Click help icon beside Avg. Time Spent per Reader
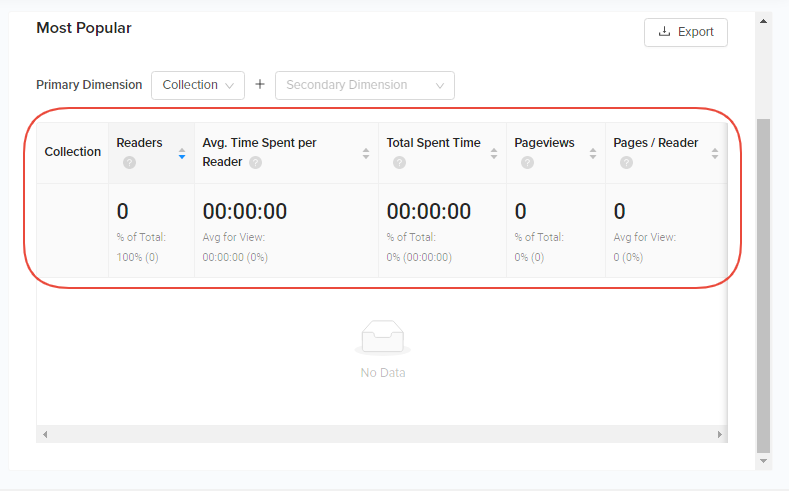Viewport: 789px width, 491px height. [x=256, y=163]
